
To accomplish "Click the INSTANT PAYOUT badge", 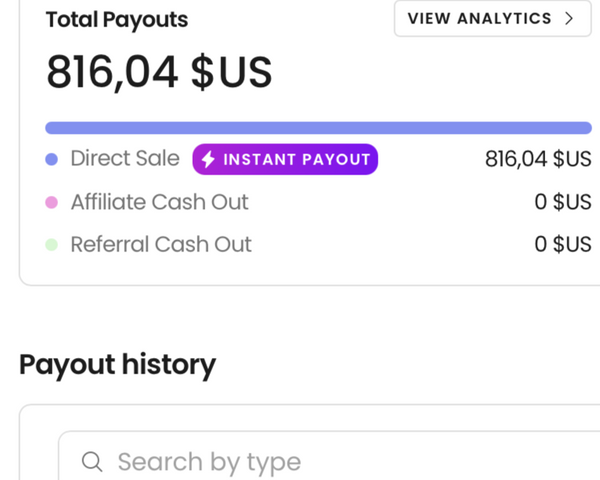I will [285, 160].
